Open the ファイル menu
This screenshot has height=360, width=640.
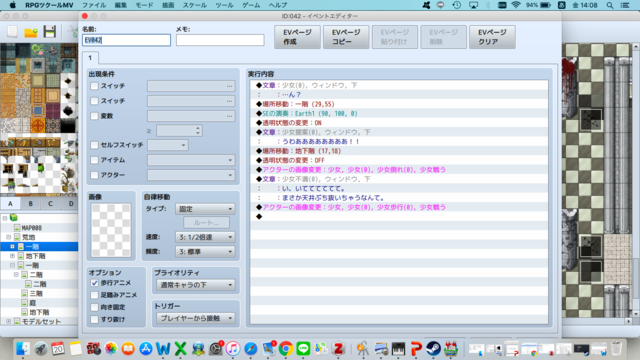tap(94, 5)
